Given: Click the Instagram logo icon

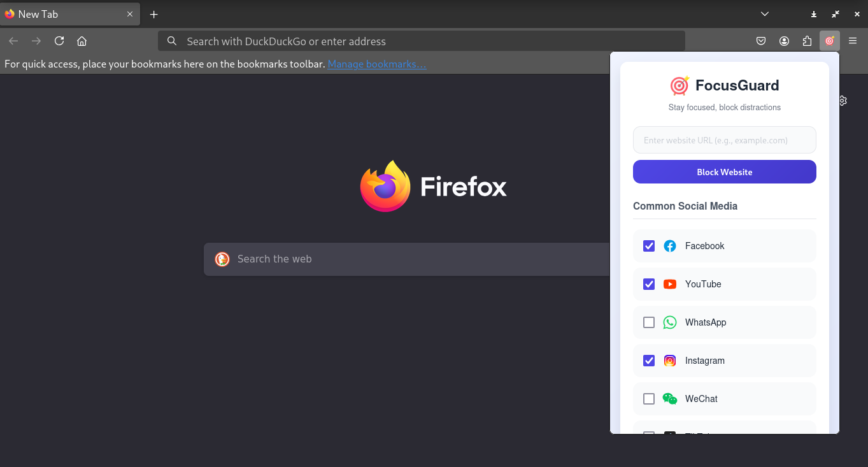Looking at the screenshot, I should point(670,361).
